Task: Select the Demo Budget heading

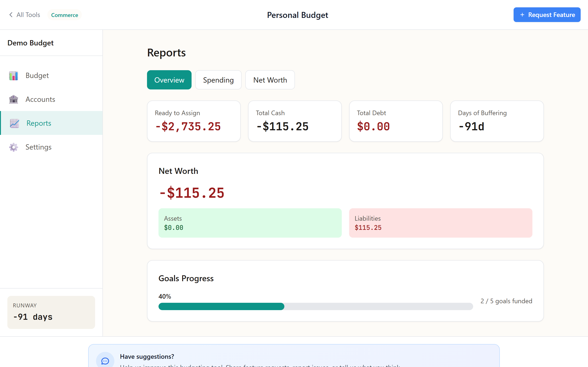Action: pyautogui.click(x=31, y=43)
